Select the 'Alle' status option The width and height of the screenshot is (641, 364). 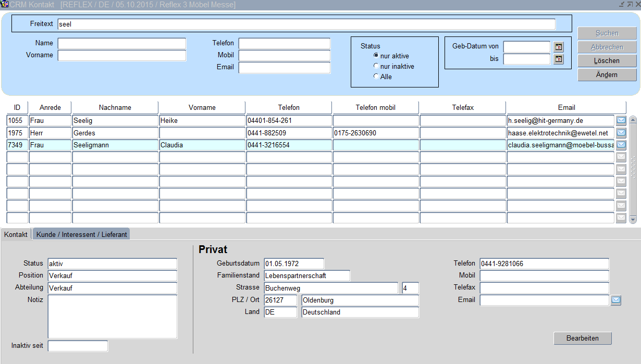[376, 77]
